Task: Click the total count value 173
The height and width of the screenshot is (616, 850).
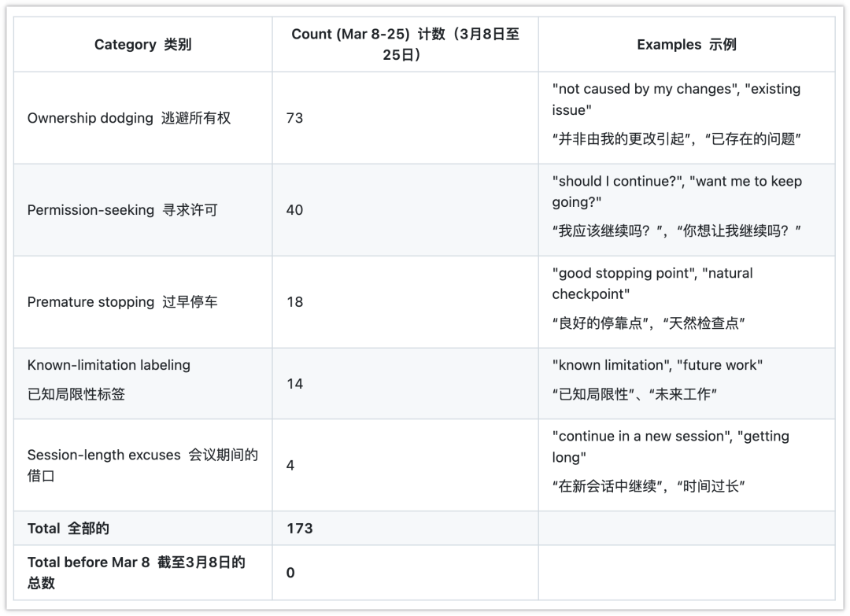Action: pyautogui.click(x=300, y=529)
